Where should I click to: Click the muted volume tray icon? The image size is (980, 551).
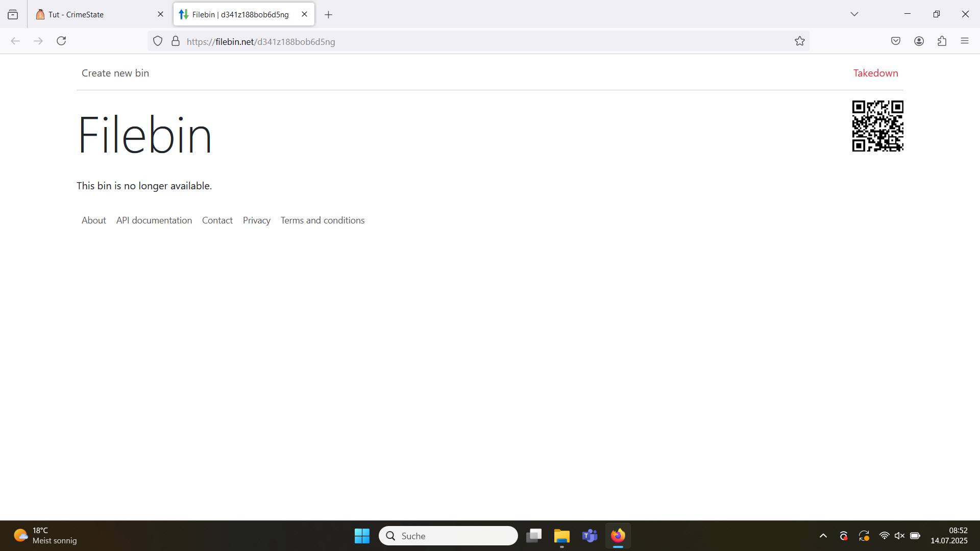click(900, 536)
